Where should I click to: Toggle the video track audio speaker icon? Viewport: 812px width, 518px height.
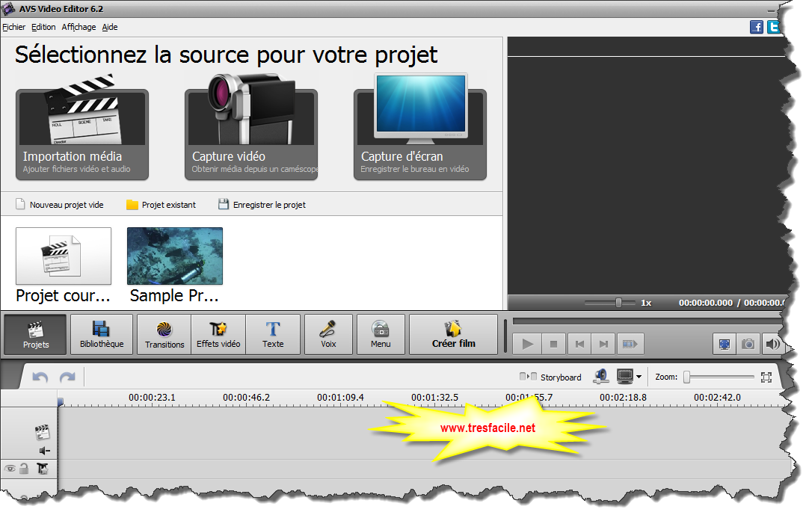[x=45, y=451]
